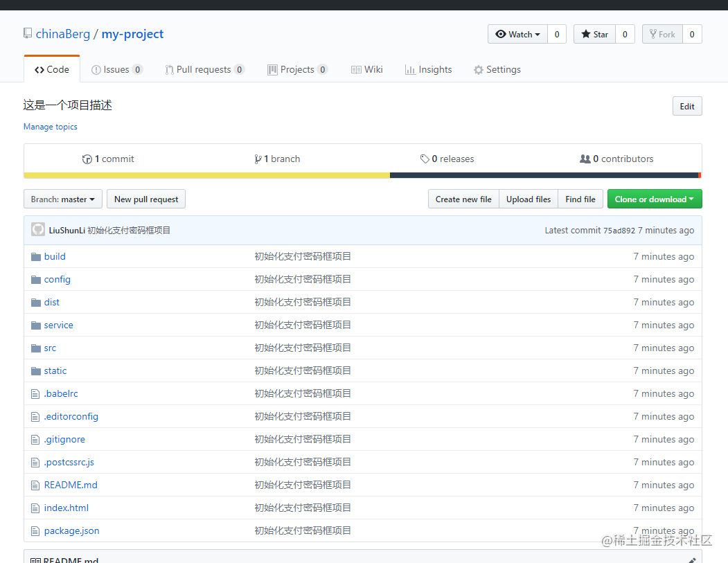This screenshot has width=728, height=563.
Task: View the 0 contributors link
Action: pos(616,159)
